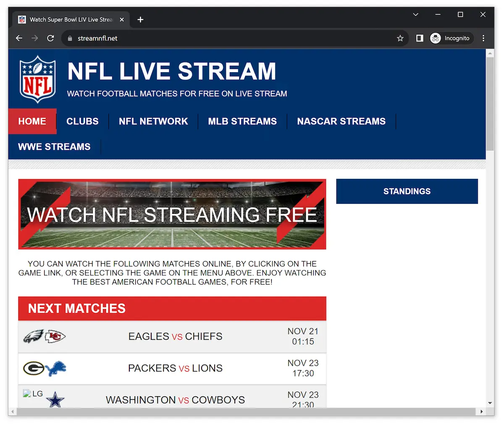Image resolution: width=504 pixels, height=426 pixels.
Task: Click the Chiefs arrowhead logo
Action: (55, 336)
